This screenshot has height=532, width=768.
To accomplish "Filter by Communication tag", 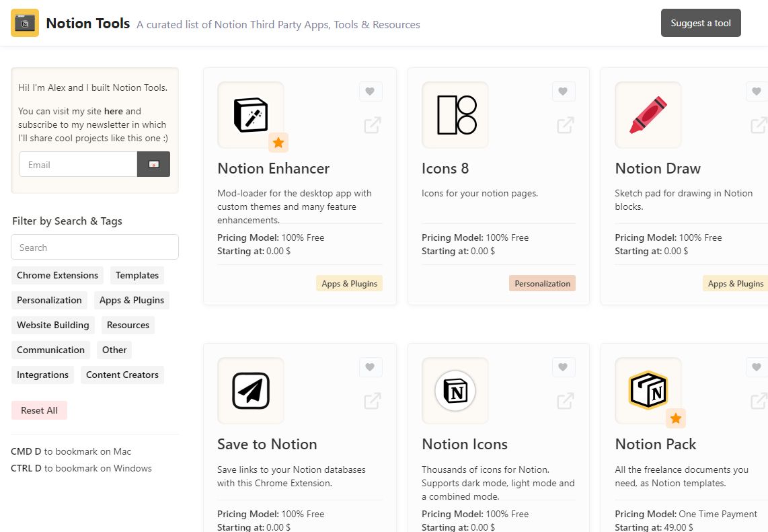I will pos(50,350).
